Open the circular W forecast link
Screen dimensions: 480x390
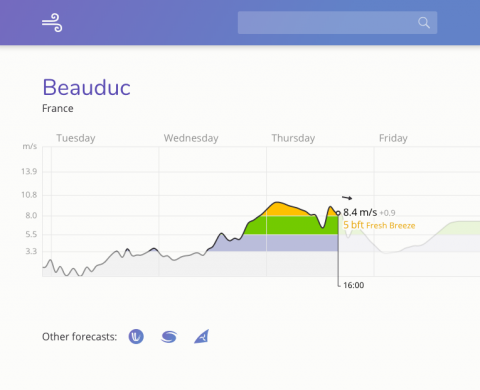(x=136, y=337)
